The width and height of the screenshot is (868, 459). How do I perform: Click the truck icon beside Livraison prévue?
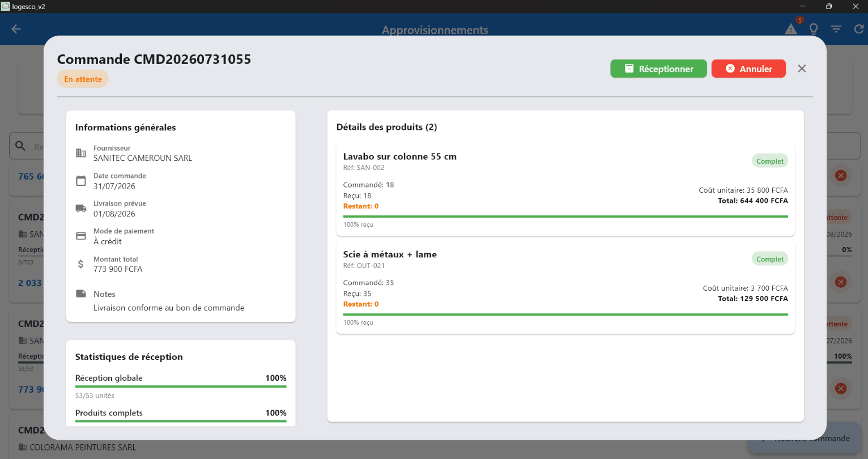(x=81, y=209)
